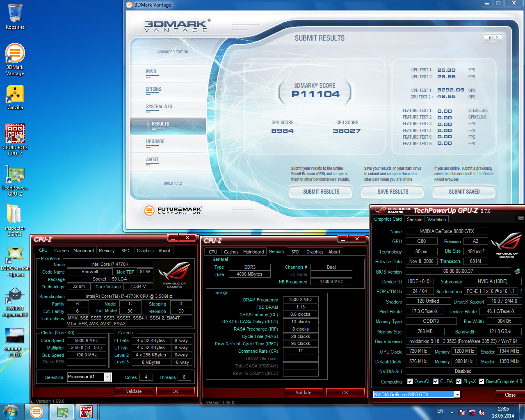Image resolution: width=525 pixels, height=420 pixels.
Task: Click the GPU-Z BIOS save chip icon
Action: tap(518, 271)
